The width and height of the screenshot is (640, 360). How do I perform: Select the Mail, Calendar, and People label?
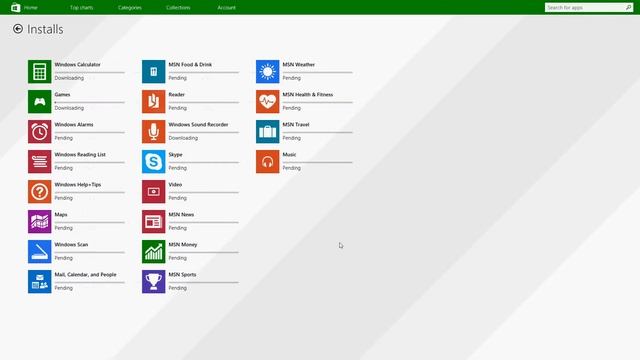pyautogui.click(x=85, y=275)
